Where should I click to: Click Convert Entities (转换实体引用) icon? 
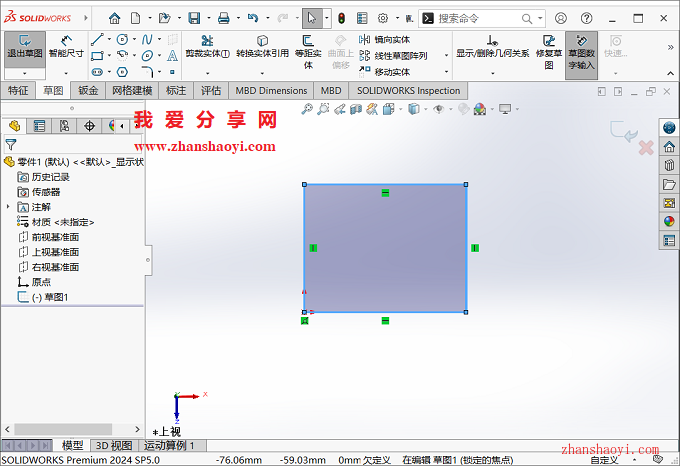pyautogui.click(x=262, y=47)
